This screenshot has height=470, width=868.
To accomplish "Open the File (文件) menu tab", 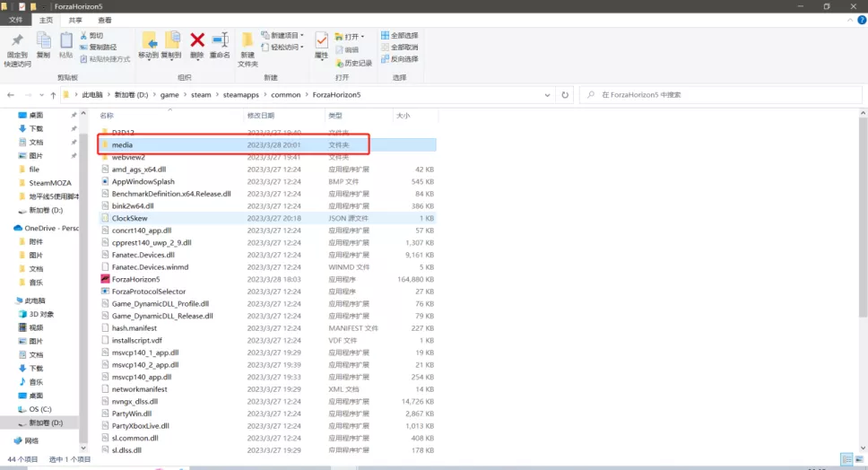I will click(x=16, y=20).
